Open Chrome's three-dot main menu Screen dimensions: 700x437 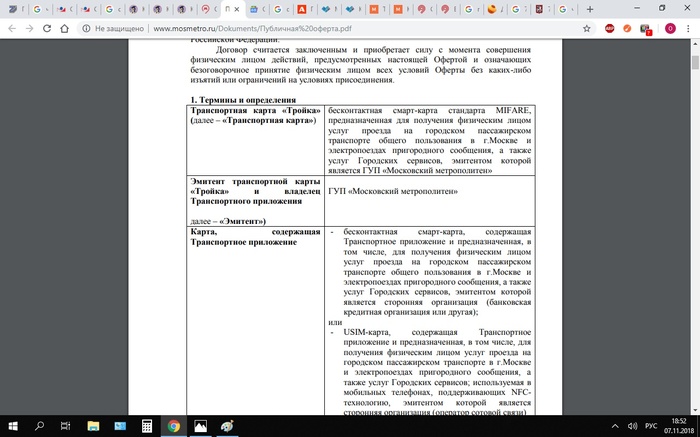coord(688,29)
